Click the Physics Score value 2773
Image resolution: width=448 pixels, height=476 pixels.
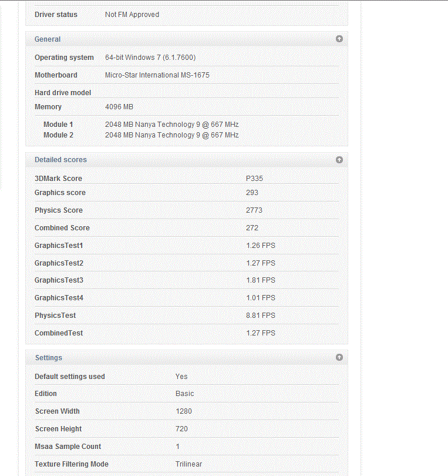[x=254, y=210]
